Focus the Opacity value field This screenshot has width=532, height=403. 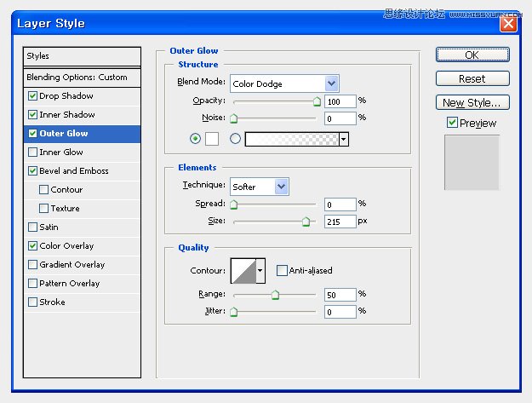click(x=340, y=101)
